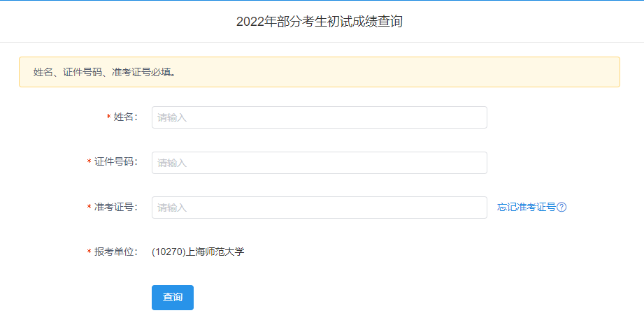Open the 忘记准考证号 link
The height and width of the screenshot is (320, 644).
[x=526, y=207]
